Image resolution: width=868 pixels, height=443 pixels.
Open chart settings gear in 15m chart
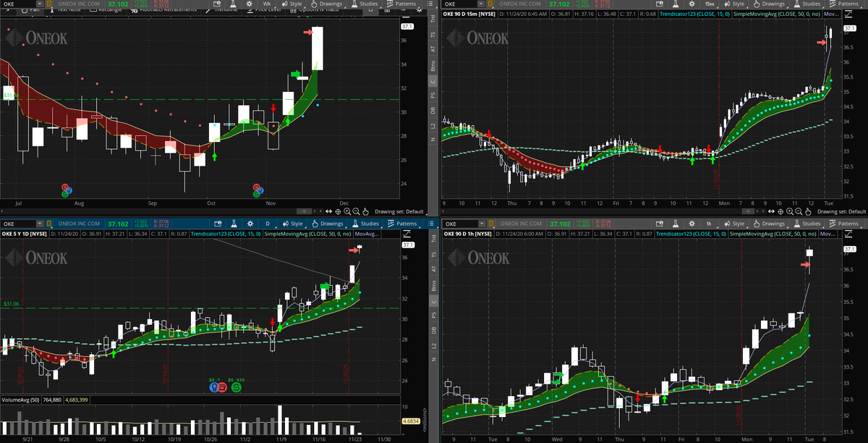692,4
